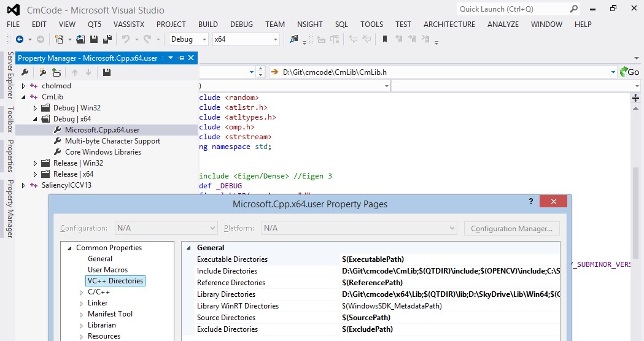Collapse the Debug | x64 folder
This screenshot has height=341, width=644.
click(x=35, y=119)
